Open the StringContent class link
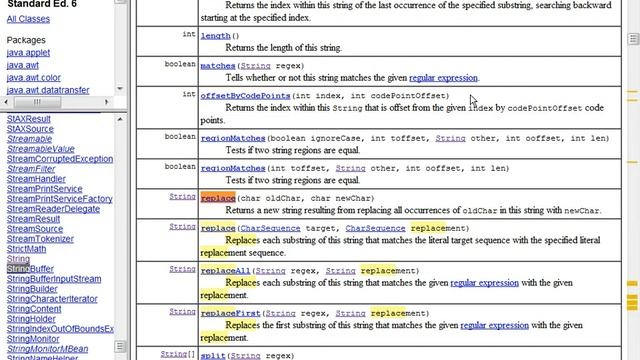Image resolution: width=640 pixels, height=360 pixels. pyautogui.click(x=34, y=309)
